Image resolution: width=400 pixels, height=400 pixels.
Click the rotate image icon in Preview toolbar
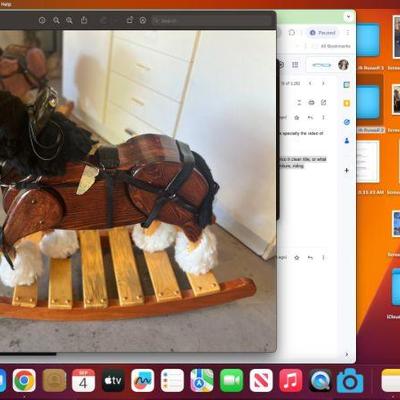coord(129,20)
